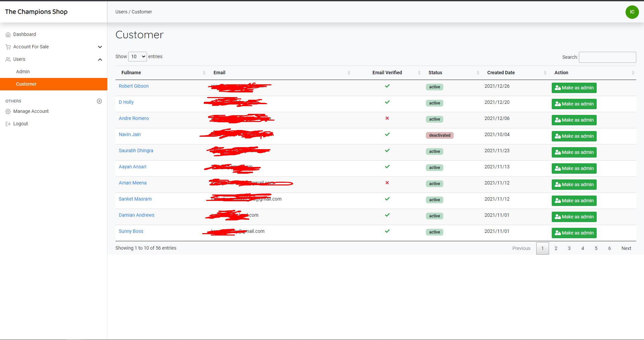Collapse the Users submenu chevron

pyautogui.click(x=100, y=59)
